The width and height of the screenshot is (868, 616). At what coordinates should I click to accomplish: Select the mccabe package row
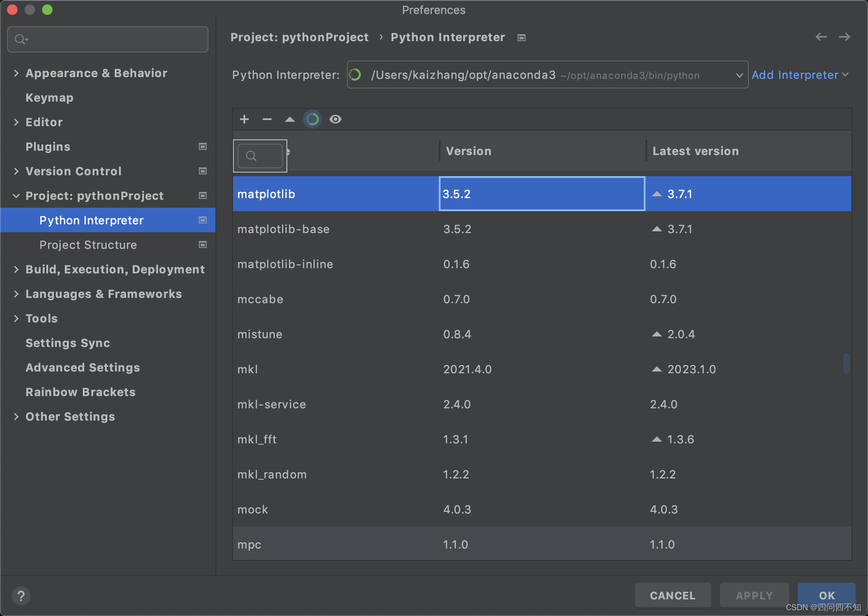542,299
